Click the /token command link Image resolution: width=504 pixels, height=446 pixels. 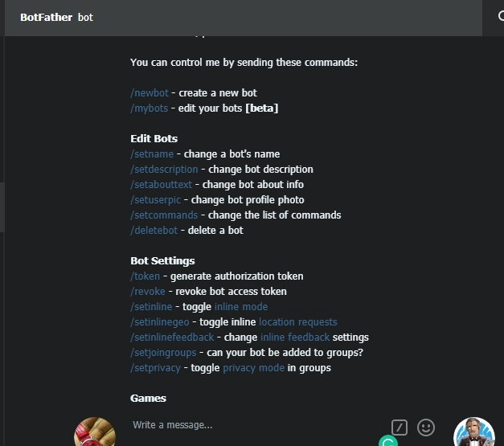[145, 276]
